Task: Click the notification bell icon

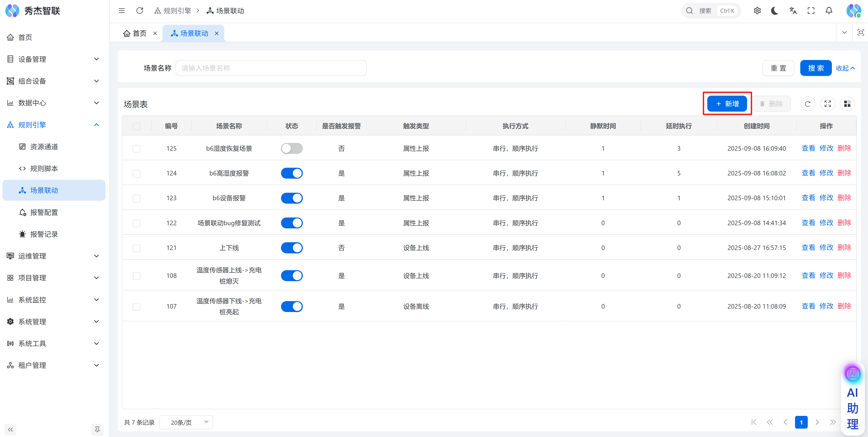Action: (829, 11)
